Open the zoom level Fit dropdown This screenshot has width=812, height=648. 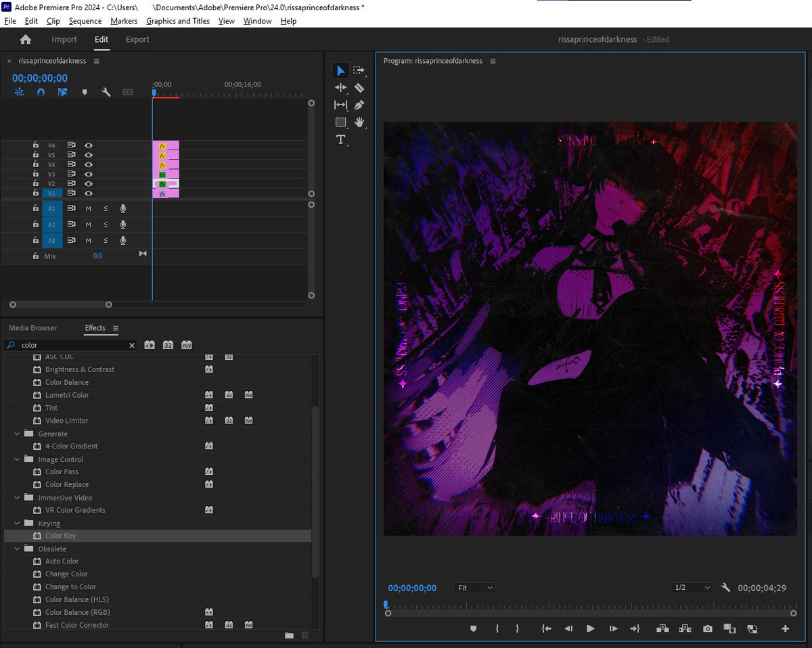[475, 588]
